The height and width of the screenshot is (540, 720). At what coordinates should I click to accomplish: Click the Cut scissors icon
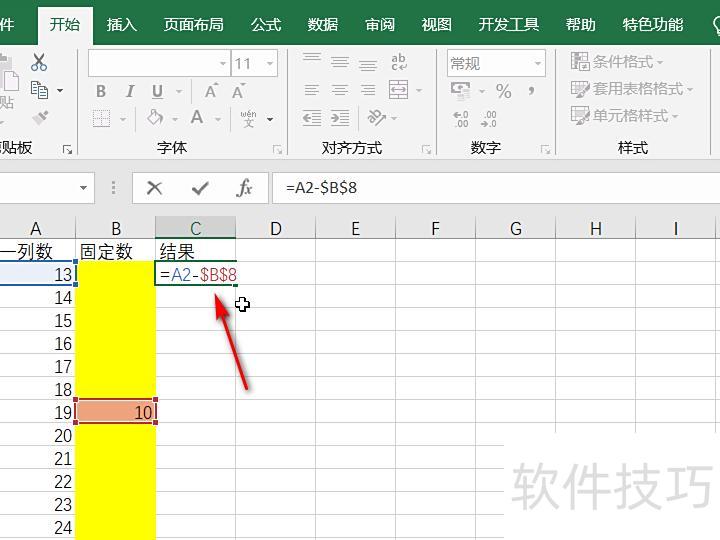coord(39,62)
